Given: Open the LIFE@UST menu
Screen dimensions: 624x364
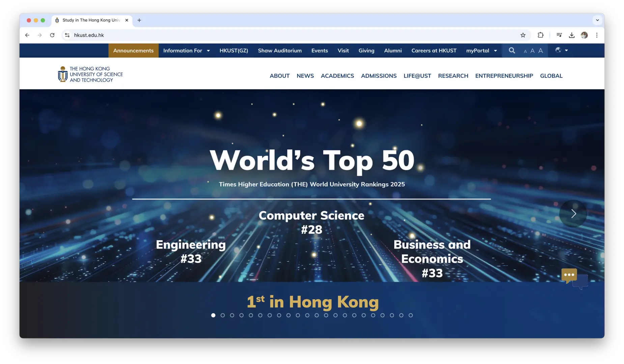Looking at the screenshot, I should pos(417,76).
